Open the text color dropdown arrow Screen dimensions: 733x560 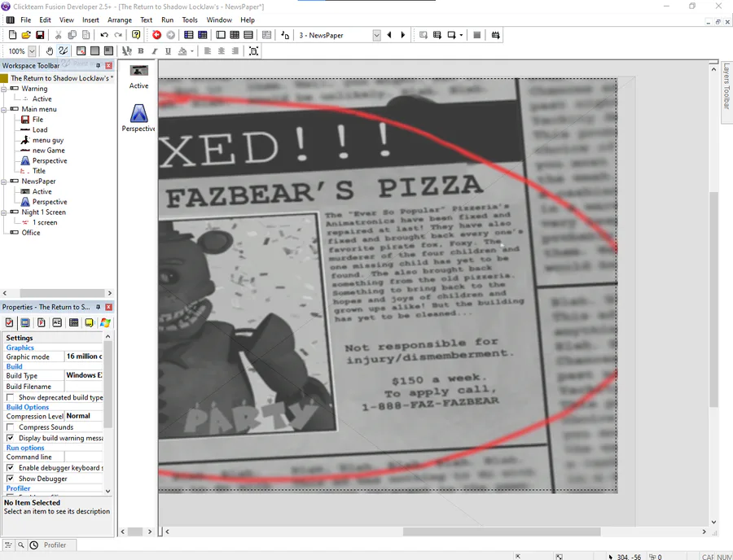pos(192,51)
